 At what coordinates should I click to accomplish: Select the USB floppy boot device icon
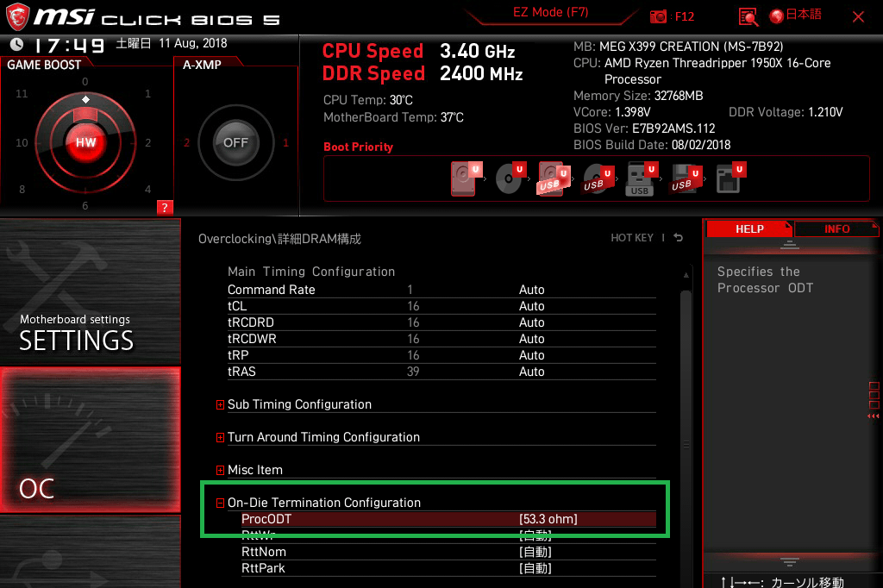pyautogui.click(x=686, y=179)
